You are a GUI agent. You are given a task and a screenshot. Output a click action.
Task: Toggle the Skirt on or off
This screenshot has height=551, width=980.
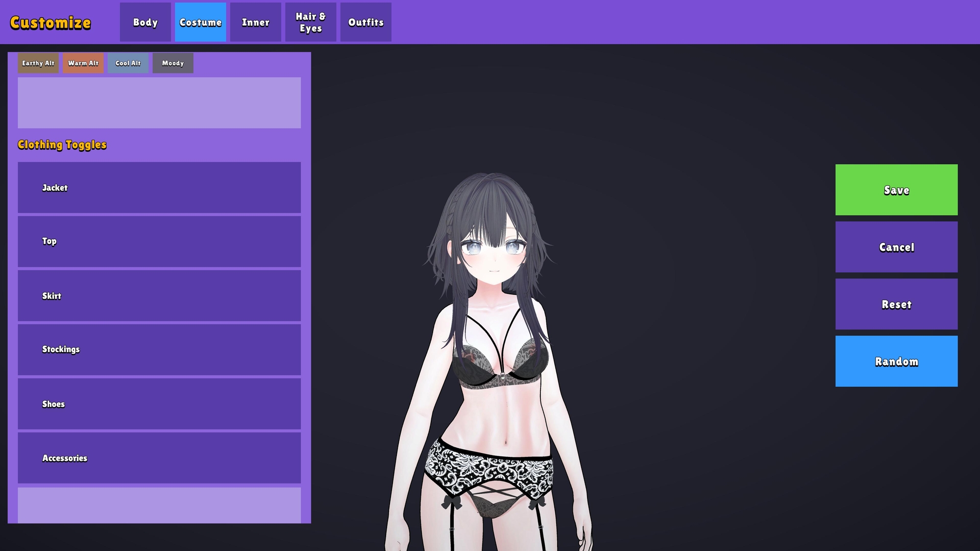[x=159, y=296]
